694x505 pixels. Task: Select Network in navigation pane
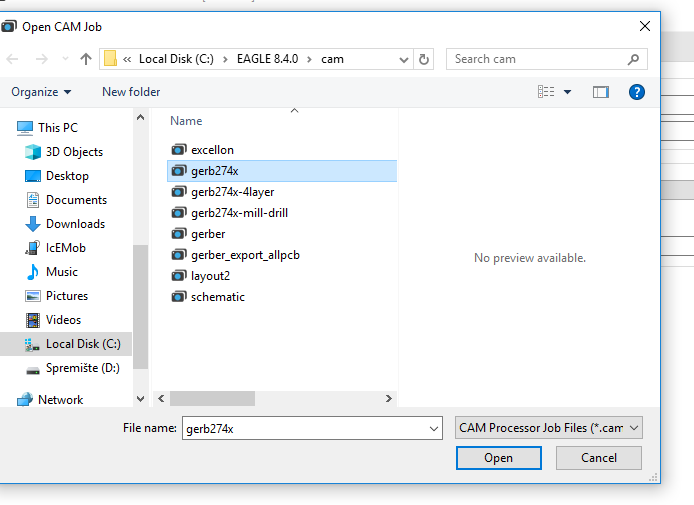(50, 399)
